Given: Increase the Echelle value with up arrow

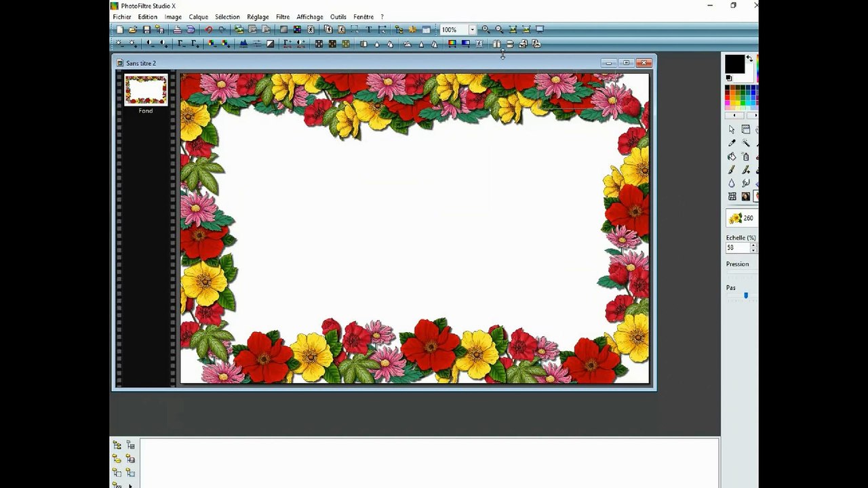Looking at the screenshot, I should coord(753,245).
